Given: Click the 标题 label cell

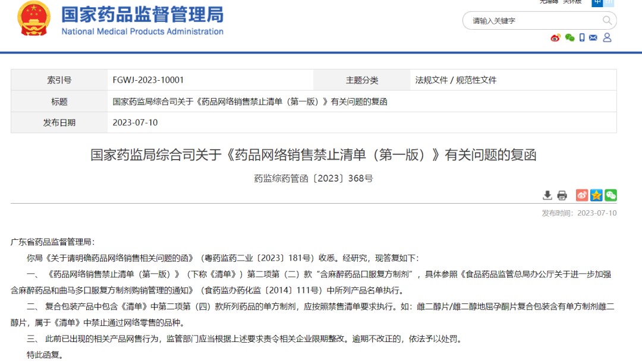Looking at the screenshot, I should (59, 102).
